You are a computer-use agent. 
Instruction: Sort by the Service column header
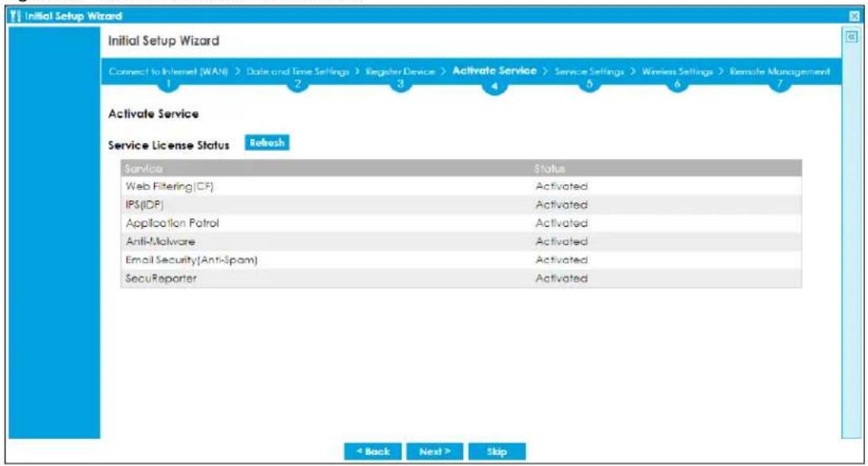pyautogui.click(x=326, y=168)
